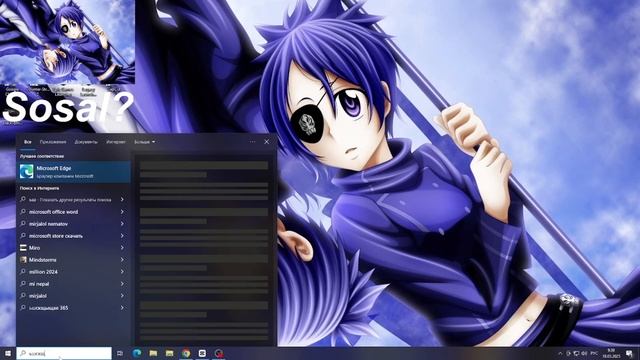The height and width of the screenshot is (360, 640).
Task: Open the Windows Start menu button
Action: point(8,353)
